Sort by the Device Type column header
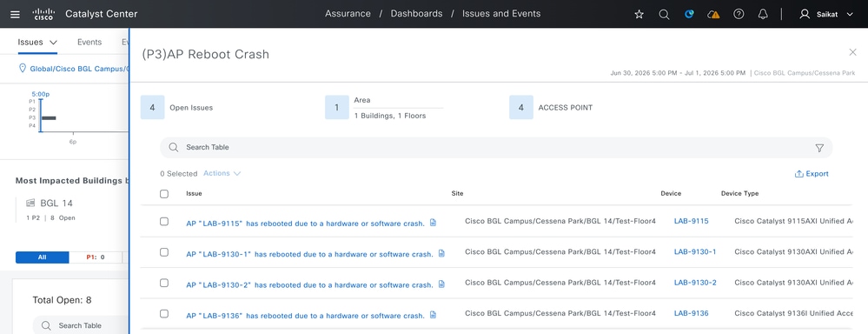Screen dimensions: 868x334 (739, 194)
